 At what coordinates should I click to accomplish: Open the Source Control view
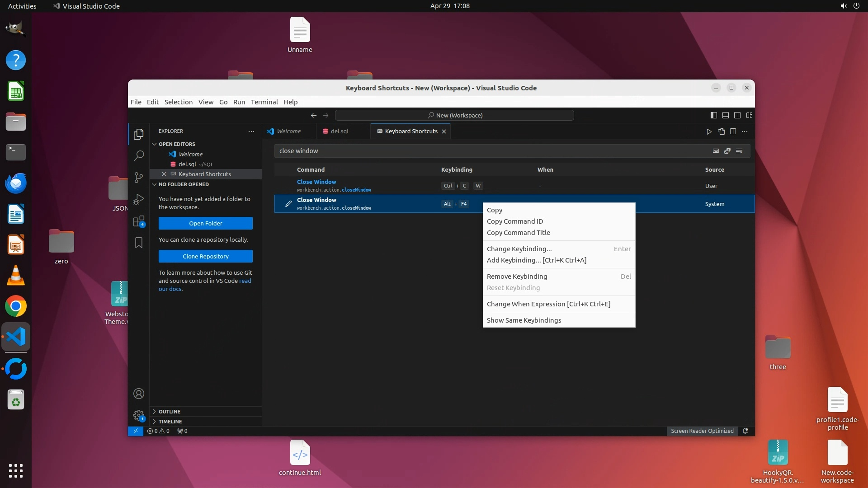click(x=139, y=178)
